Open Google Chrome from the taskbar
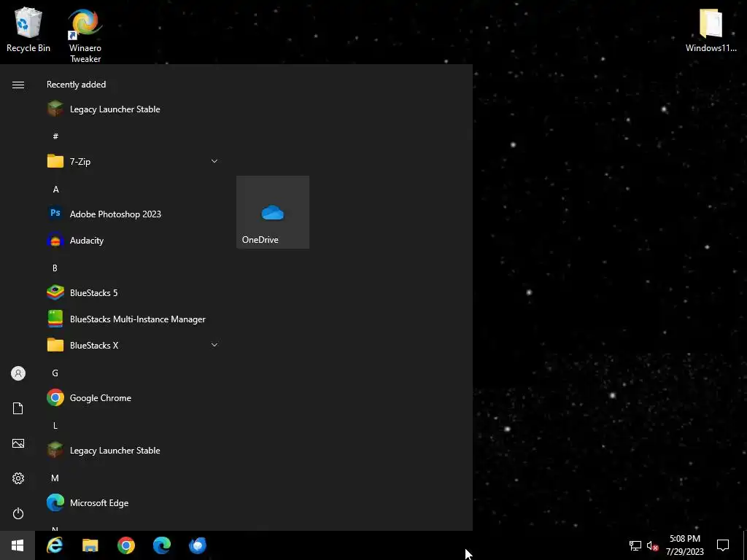The width and height of the screenshot is (747, 560). click(x=125, y=545)
